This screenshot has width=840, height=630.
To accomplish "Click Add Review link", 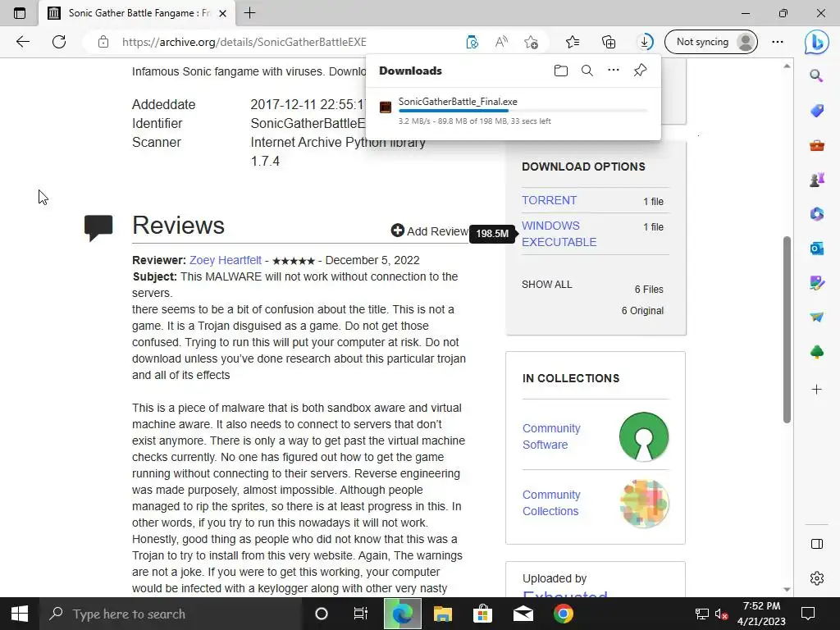I will [430, 231].
